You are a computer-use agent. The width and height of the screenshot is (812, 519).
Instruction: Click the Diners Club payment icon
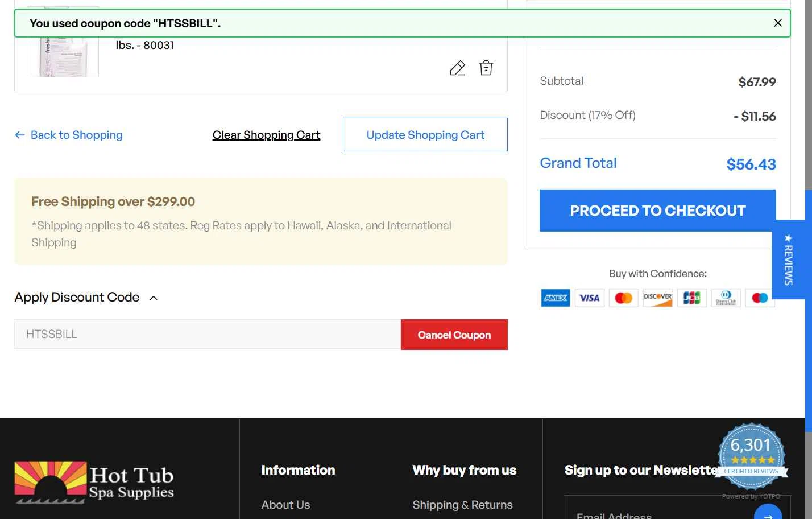point(726,298)
